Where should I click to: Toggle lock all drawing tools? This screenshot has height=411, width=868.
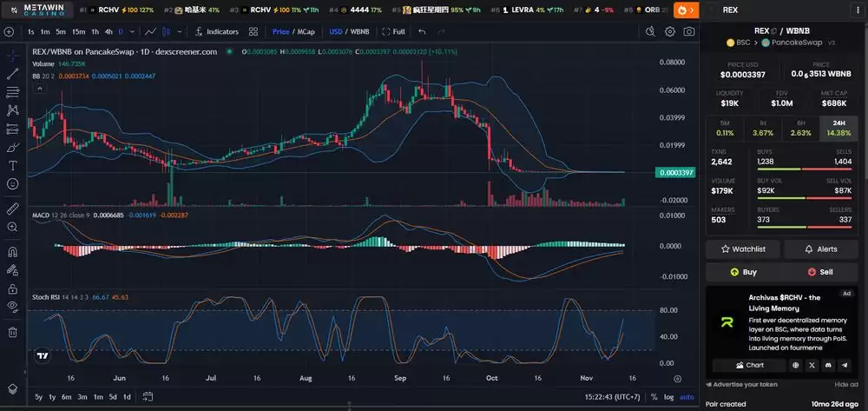point(13,288)
